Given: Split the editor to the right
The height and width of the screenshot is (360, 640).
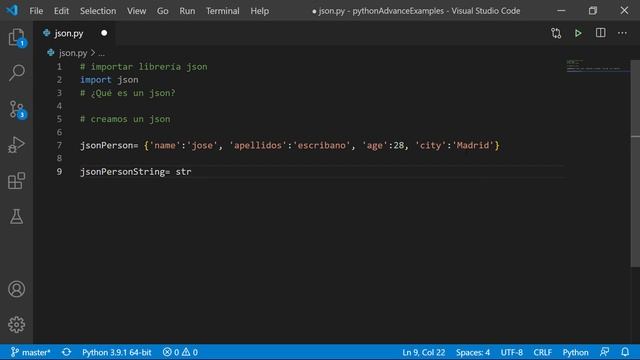Looking at the screenshot, I should (x=600, y=33).
